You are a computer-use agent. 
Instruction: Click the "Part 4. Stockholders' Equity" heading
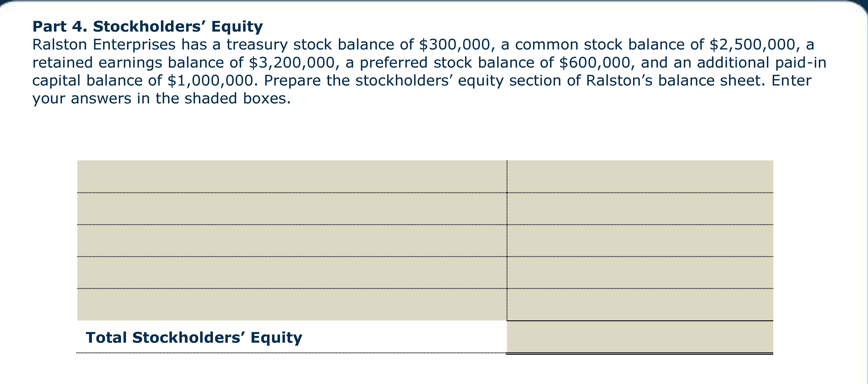click(147, 26)
